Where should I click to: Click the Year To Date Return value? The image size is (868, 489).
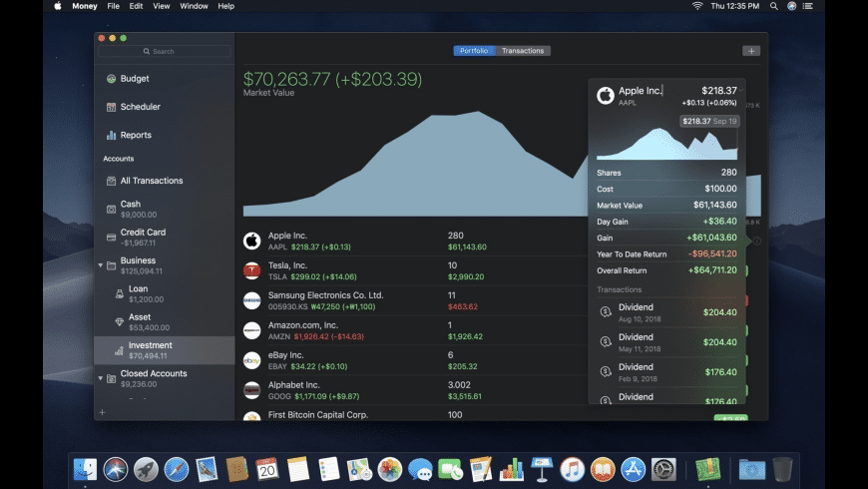pos(712,253)
